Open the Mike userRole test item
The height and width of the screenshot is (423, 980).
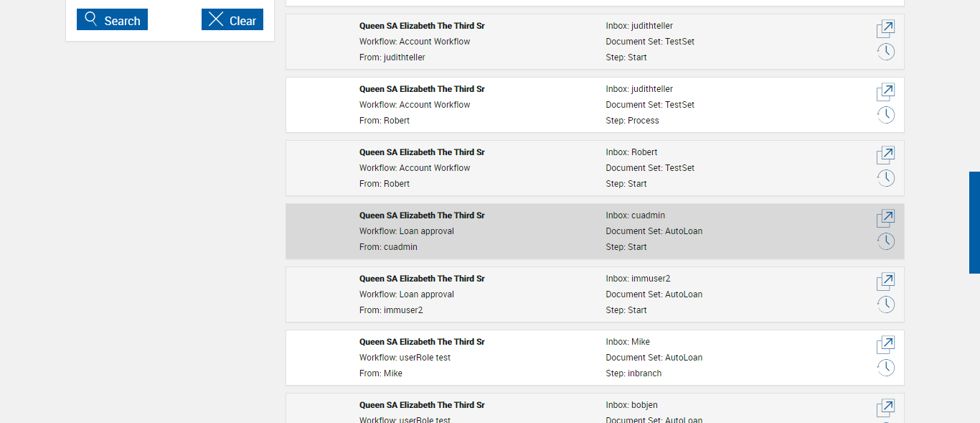885,345
